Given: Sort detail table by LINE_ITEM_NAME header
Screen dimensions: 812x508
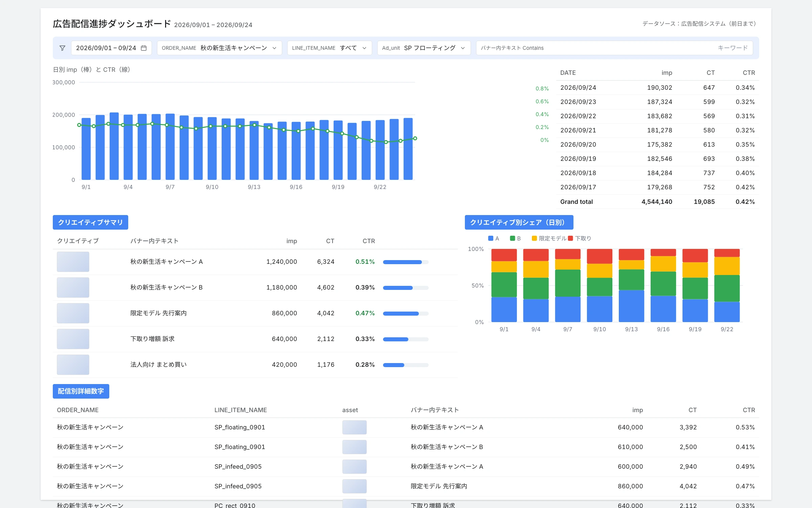Looking at the screenshot, I should 241,410.
